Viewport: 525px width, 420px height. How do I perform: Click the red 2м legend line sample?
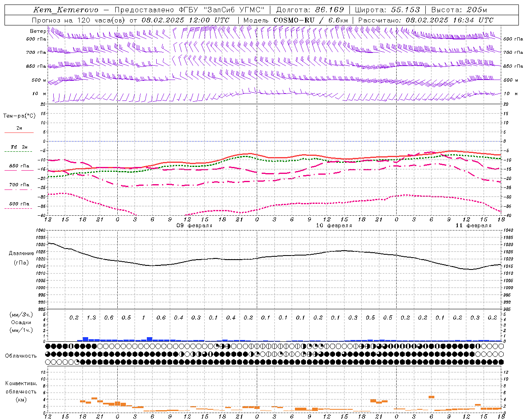pyautogui.click(x=19, y=133)
